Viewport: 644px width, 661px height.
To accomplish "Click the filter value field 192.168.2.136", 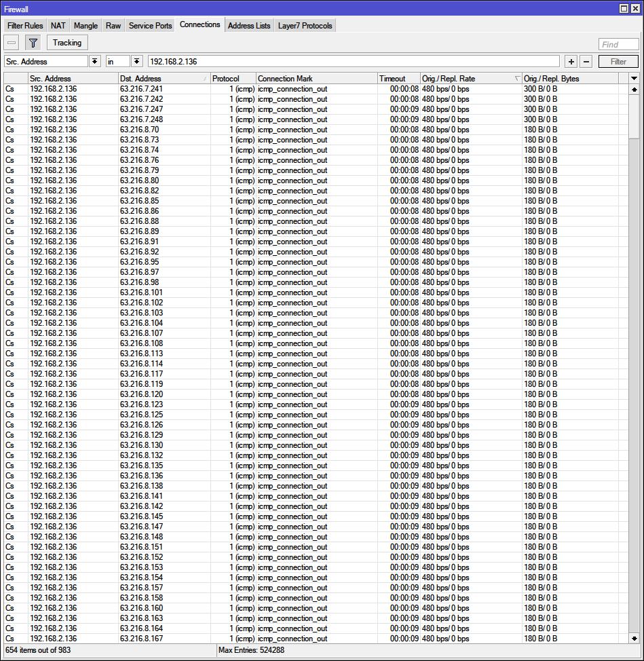I will click(353, 62).
